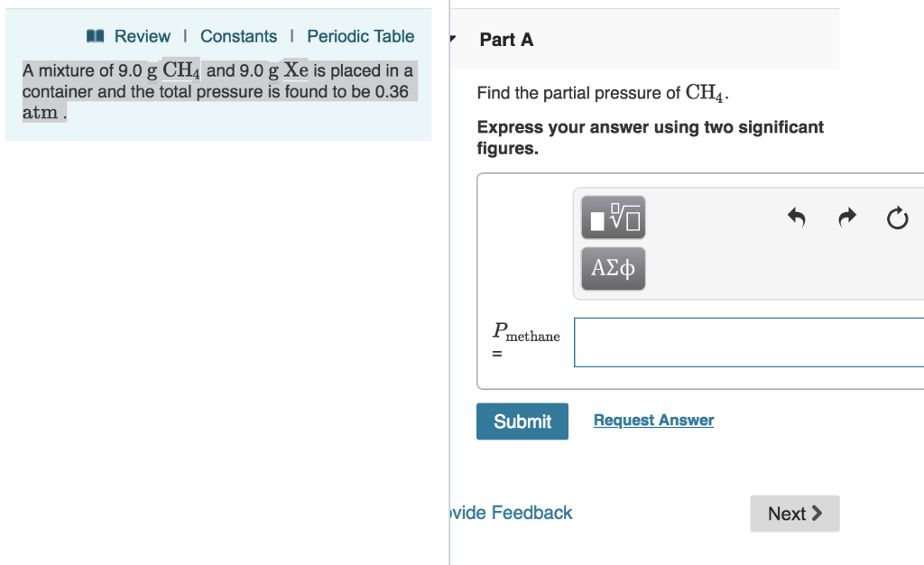The image size is (924, 565).
Task: Switch to the Constants tab
Action: click(238, 36)
